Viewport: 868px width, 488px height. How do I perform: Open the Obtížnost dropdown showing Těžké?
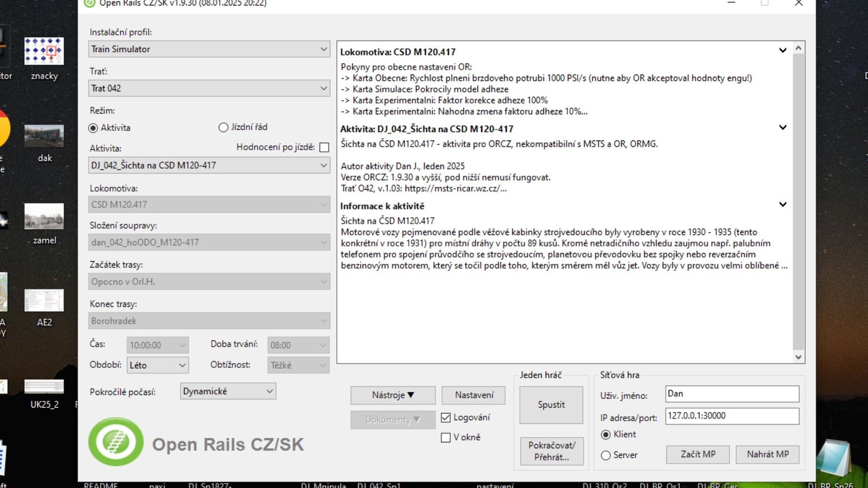298,365
